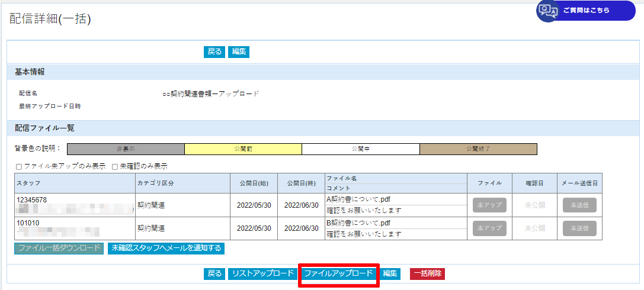
Task: Click the ファイルアップロード button
Action: coord(339,273)
